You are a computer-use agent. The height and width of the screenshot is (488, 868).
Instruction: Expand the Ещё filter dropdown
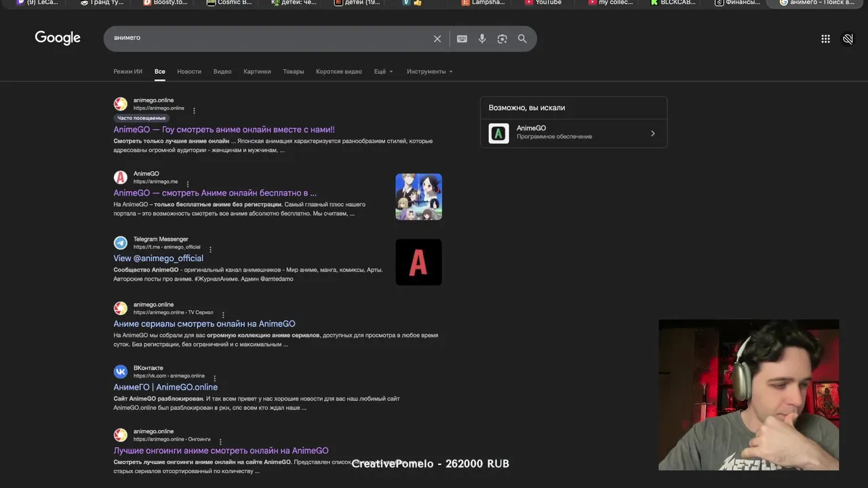tap(383, 71)
